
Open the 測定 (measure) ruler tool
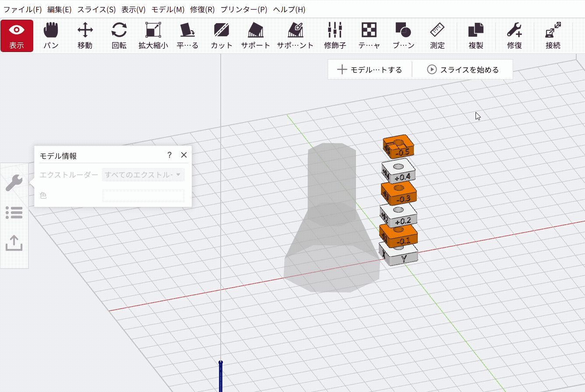[x=437, y=36]
